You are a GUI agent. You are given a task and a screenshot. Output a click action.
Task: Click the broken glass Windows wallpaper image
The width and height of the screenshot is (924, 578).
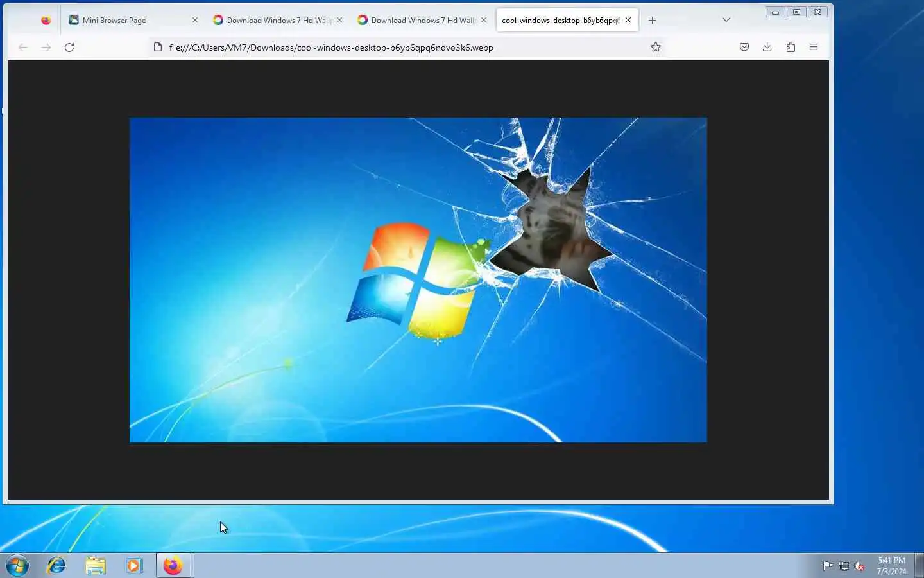coord(418,280)
